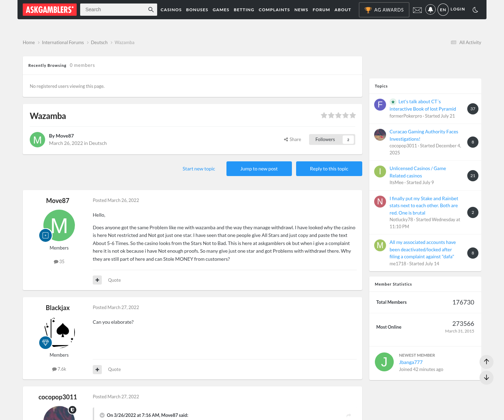Open the notifications bell icon
Screen dimensions: 504x420
point(430,9)
